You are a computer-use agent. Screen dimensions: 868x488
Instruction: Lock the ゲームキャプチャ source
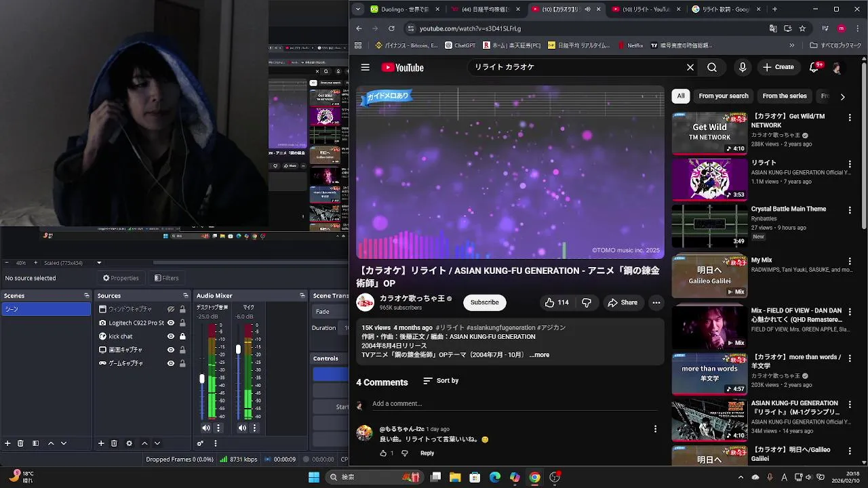click(x=182, y=363)
